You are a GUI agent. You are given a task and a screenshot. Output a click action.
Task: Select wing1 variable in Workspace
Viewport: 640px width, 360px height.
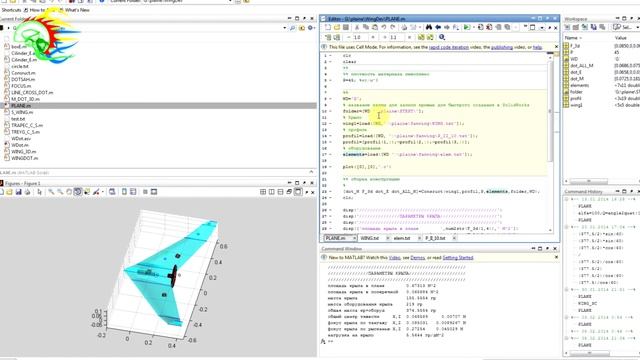(x=576, y=105)
